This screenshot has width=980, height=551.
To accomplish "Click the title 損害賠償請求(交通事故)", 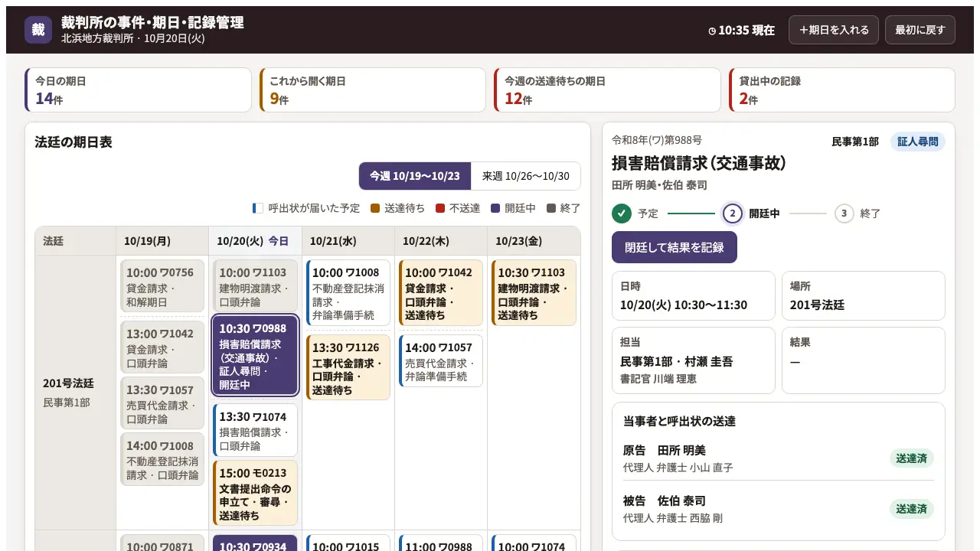I will pos(699,163).
